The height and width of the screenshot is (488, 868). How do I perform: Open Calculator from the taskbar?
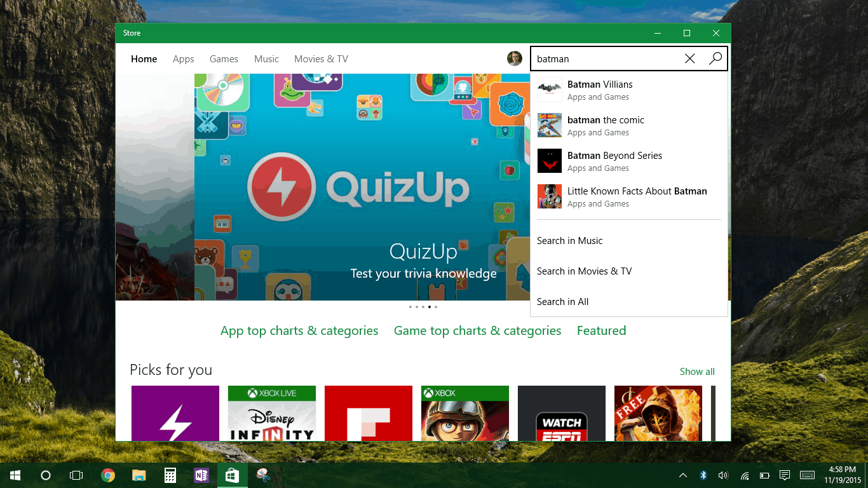170,475
